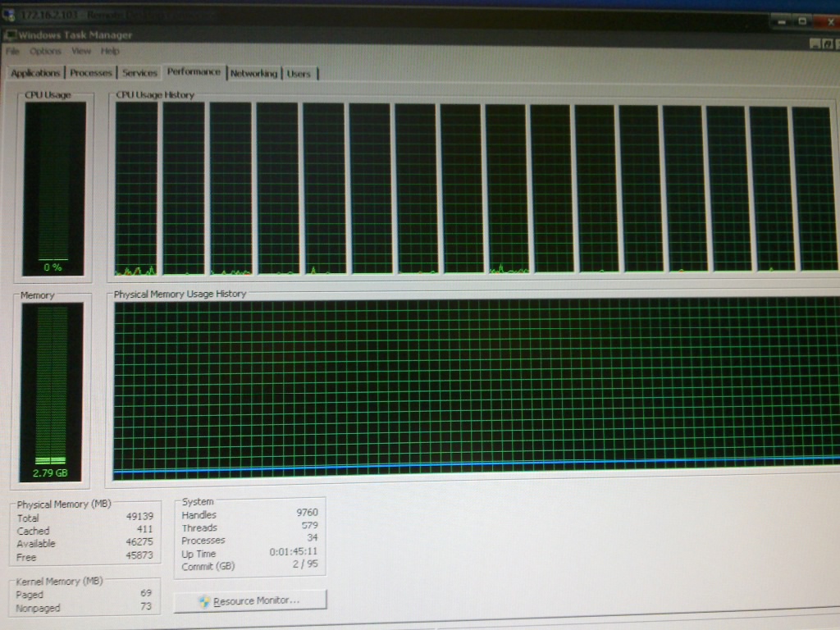Go to the Services tab

point(139,73)
